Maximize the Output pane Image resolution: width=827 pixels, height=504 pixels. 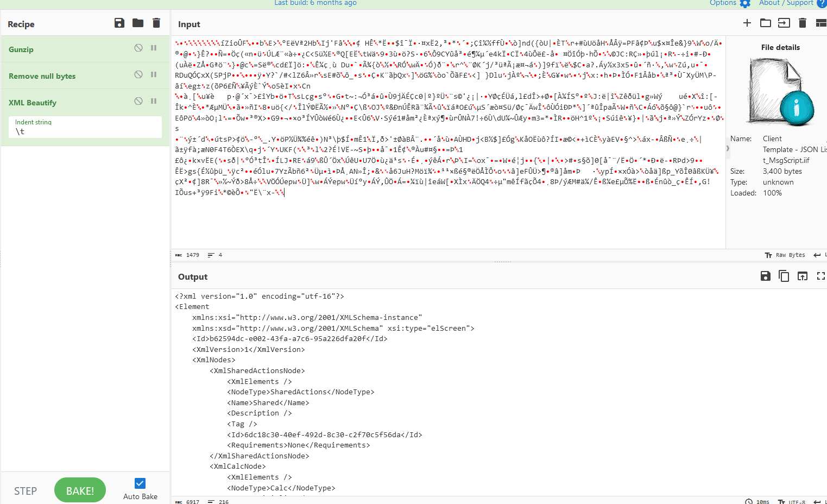[x=820, y=276]
